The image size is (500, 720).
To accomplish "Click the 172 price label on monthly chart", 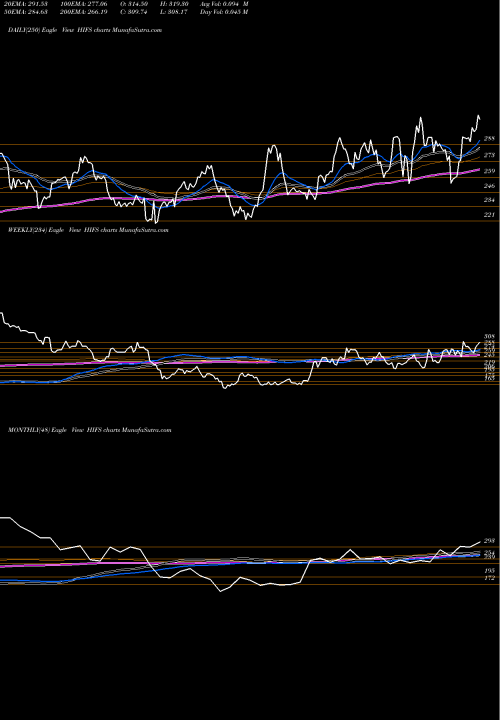I will (489, 578).
